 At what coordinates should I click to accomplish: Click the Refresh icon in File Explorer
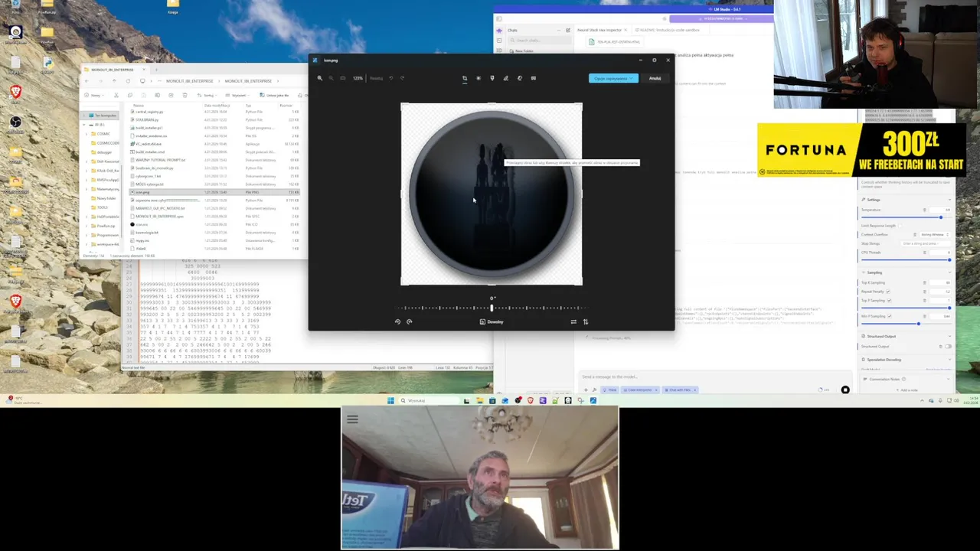click(x=128, y=81)
